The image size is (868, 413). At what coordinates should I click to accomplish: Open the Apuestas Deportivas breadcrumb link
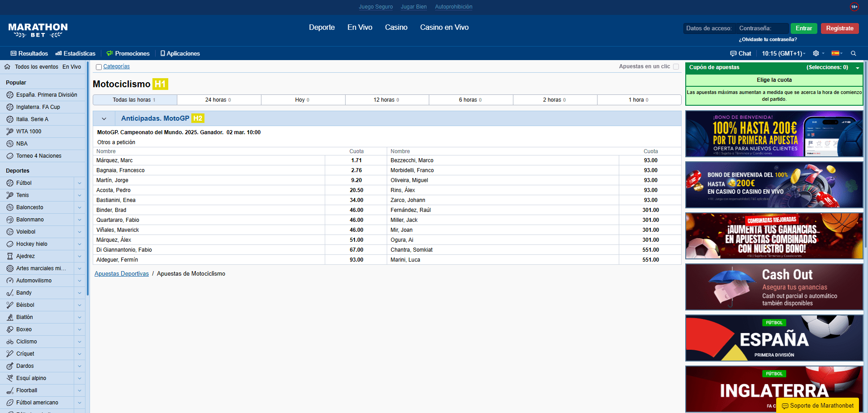click(122, 274)
